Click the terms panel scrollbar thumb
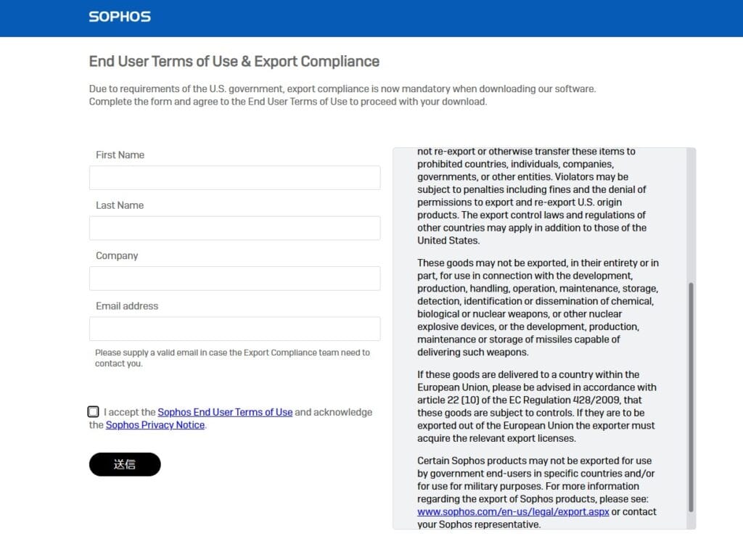This screenshot has width=743, height=560. coord(691,395)
